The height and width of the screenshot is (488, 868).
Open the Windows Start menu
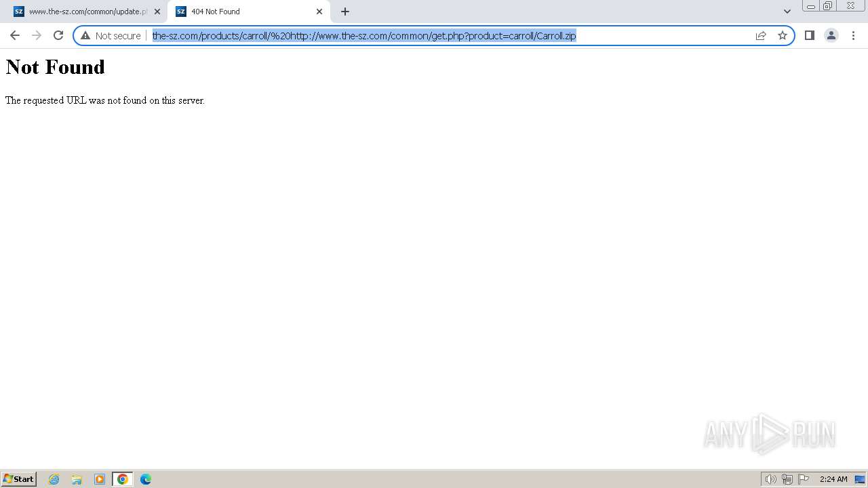(x=19, y=479)
